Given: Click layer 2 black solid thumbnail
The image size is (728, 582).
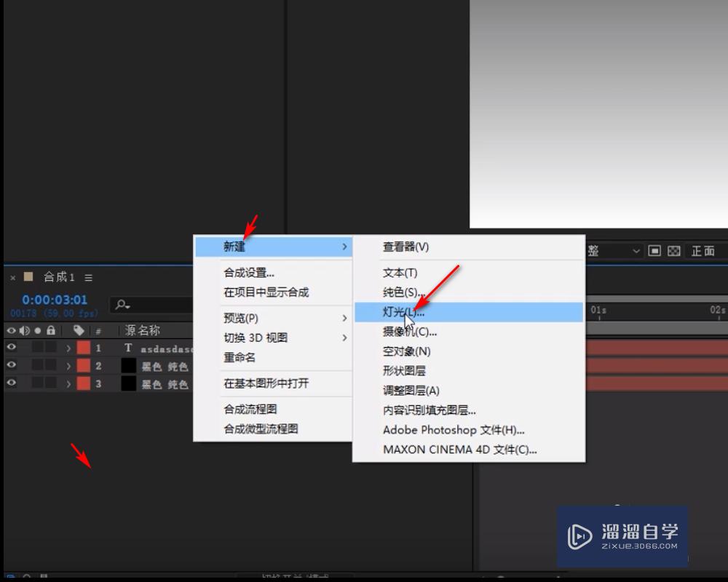Looking at the screenshot, I should (129, 366).
